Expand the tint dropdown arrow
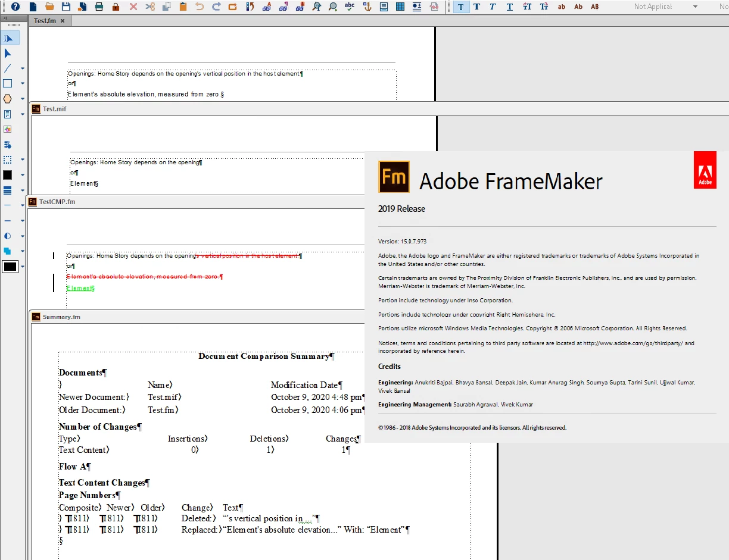The width and height of the screenshot is (729, 560). pos(23,236)
